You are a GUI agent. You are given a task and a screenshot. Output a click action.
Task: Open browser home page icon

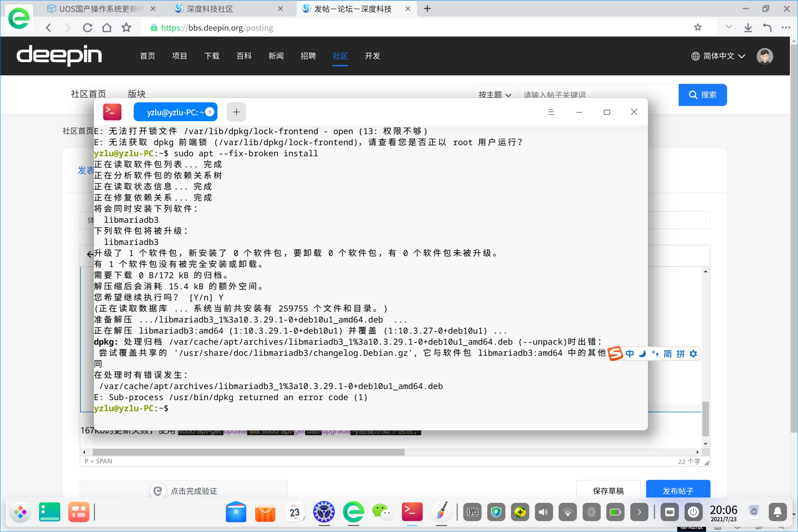tap(107, 28)
